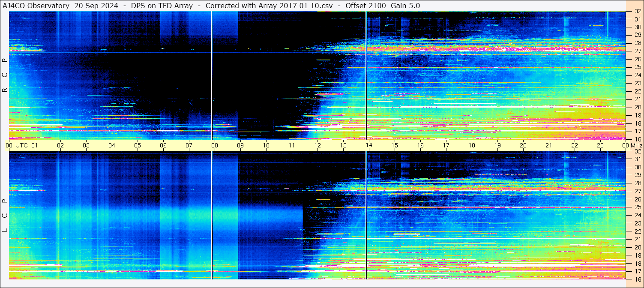The height and width of the screenshot is (288, 644).
Task: Select the 23 hour label on time axis
Action: coord(600,145)
